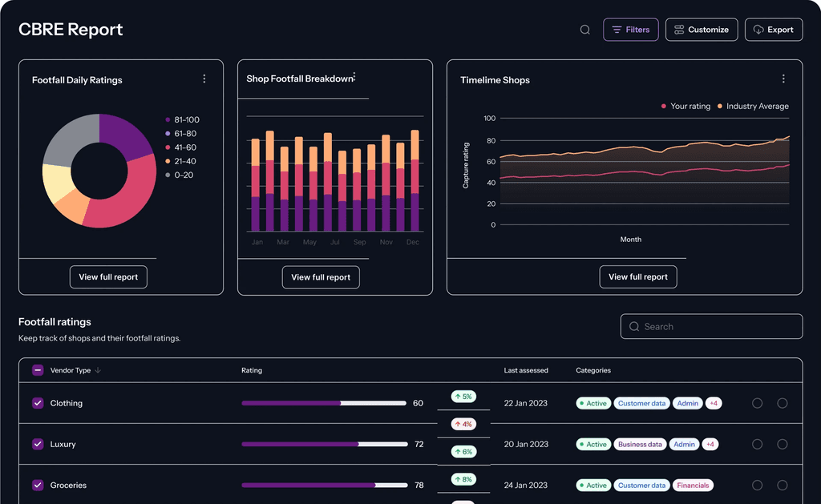Click the Luxury rating progress bar
The width and height of the screenshot is (821, 504).
(325, 444)
